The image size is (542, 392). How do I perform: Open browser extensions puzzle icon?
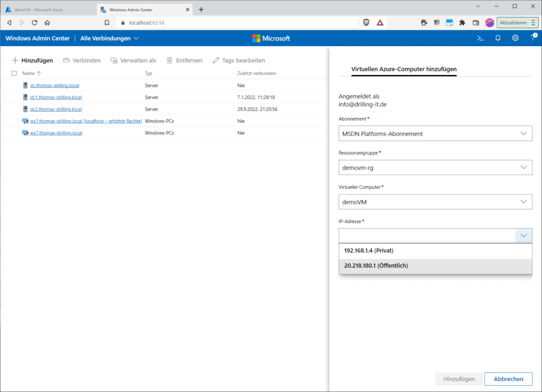(463, 23)
